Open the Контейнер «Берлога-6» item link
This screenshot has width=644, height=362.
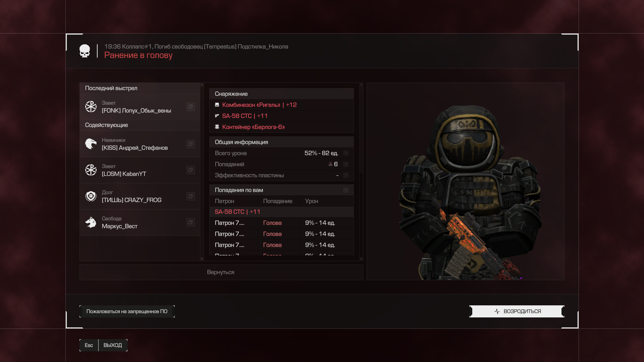pos(253,127)
